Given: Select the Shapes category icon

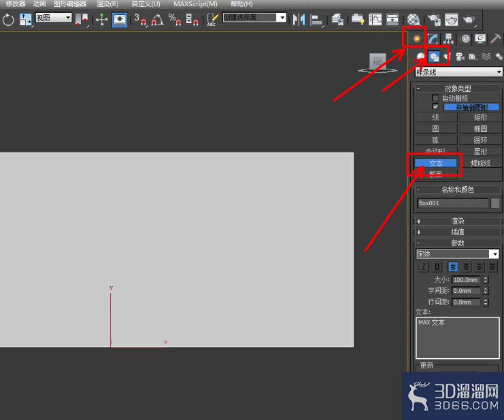Looking at the screenshot, I should (x=434, y=57).
